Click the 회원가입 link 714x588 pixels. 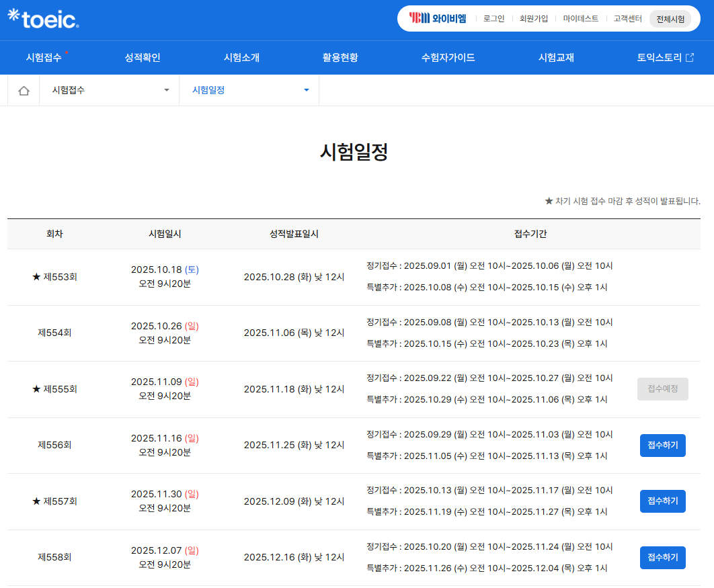[x=534, y=19]
